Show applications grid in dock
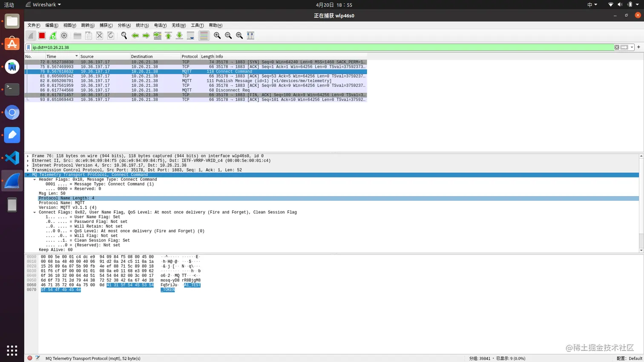Screen dimensions: 644x362 click(x=12, y=351)
